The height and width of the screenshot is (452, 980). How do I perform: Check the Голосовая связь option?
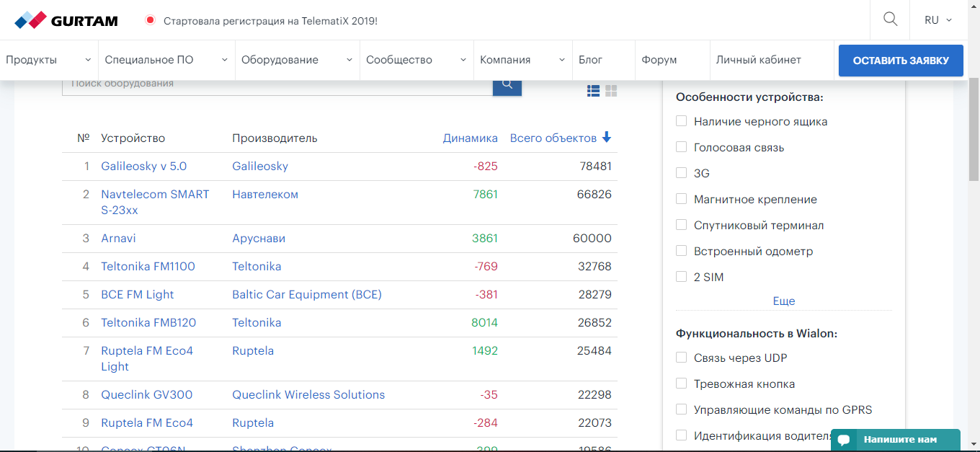(x=681, y=148)
